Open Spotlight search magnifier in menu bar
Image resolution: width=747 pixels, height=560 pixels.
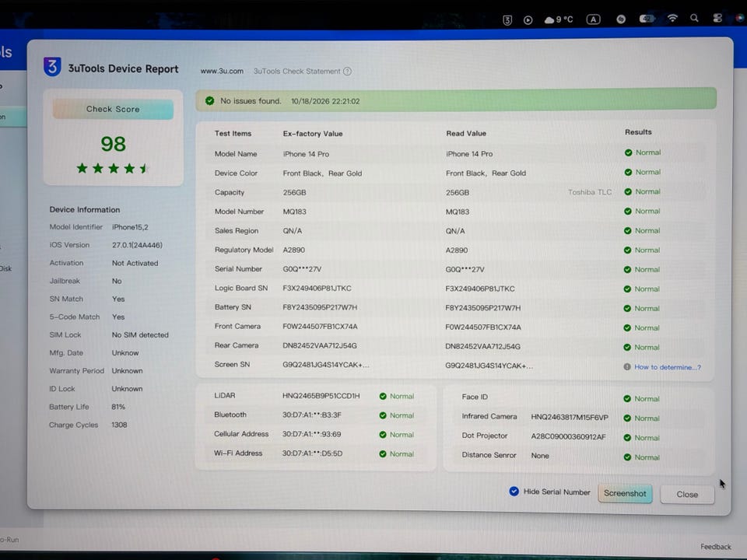pyautogui.click(x=694, y=18)
